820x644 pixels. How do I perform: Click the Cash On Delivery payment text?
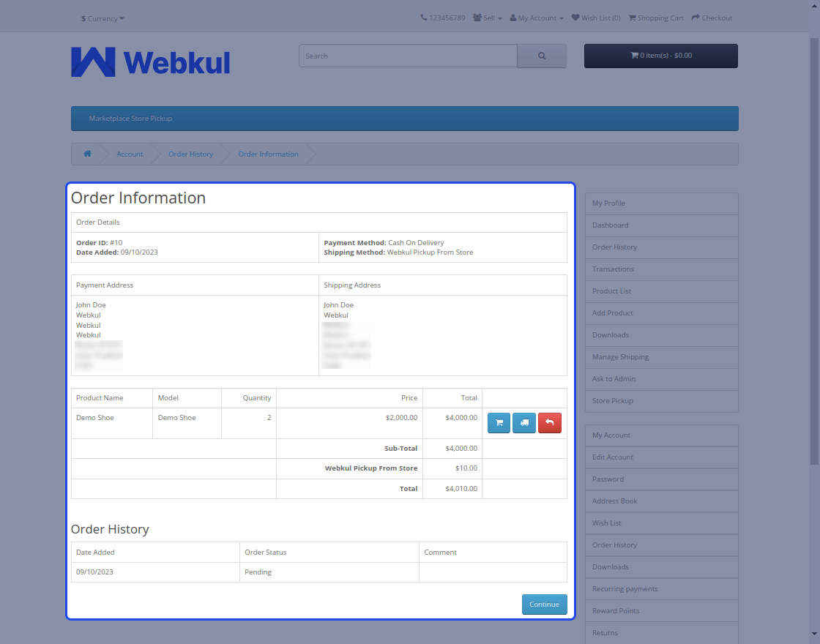(x=417, y=242)
